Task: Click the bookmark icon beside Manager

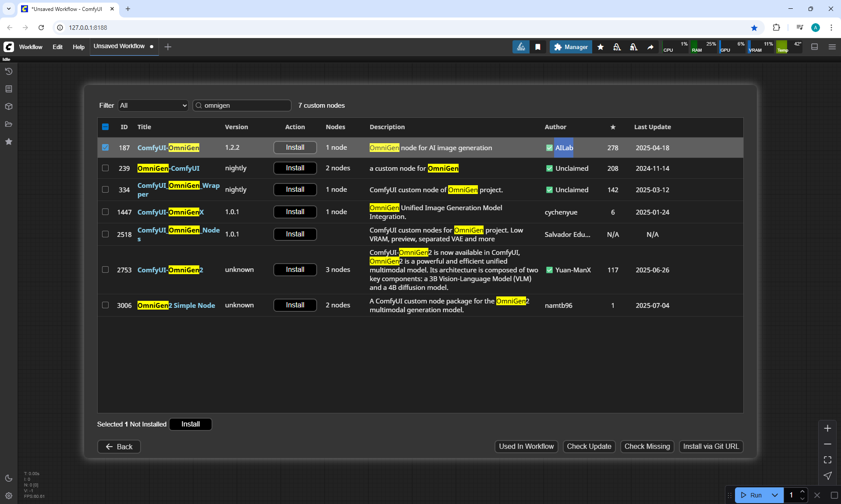Action: tap(538, 47)
